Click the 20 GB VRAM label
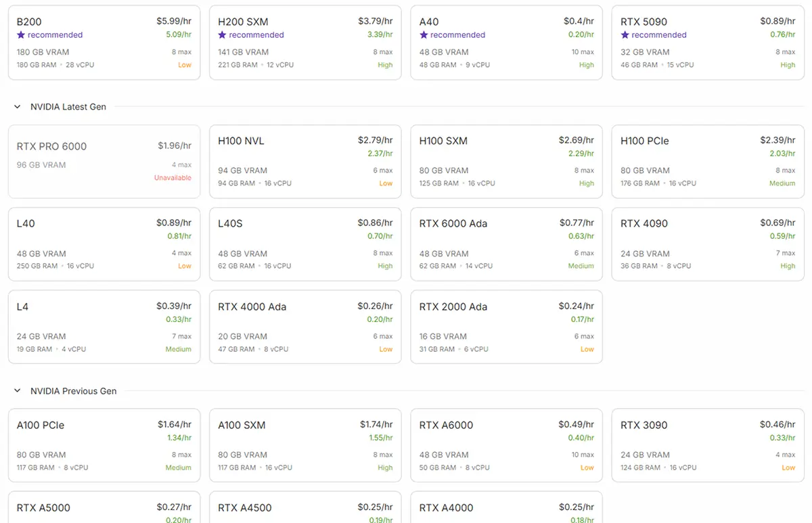The height and width of the screenshot is (523, 812). 243,336
